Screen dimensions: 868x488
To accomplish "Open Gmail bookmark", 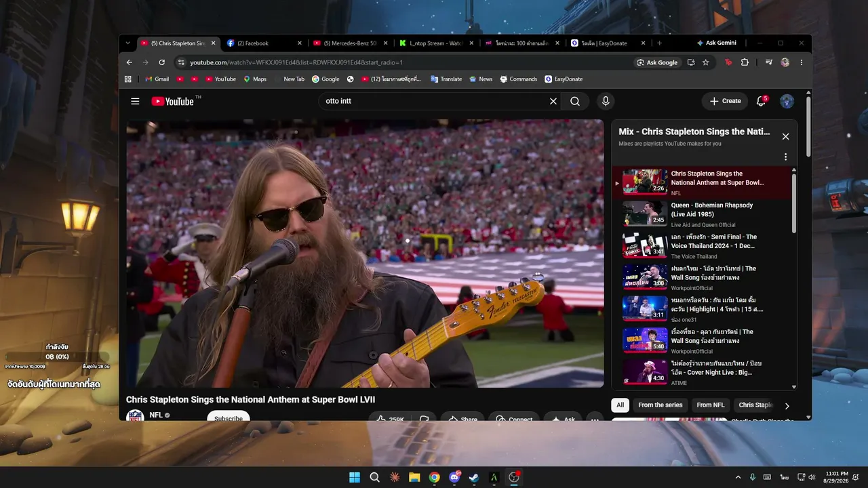I will (x=157, y=79).
